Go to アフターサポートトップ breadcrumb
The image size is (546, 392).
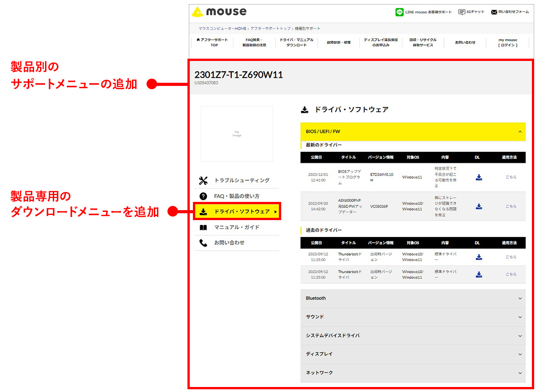point(271,28)
